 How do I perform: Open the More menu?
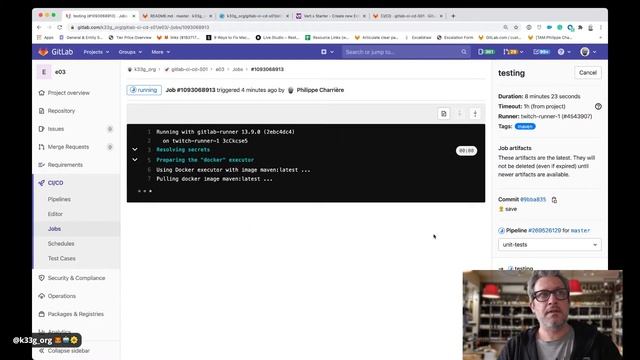tap(160, 52)
